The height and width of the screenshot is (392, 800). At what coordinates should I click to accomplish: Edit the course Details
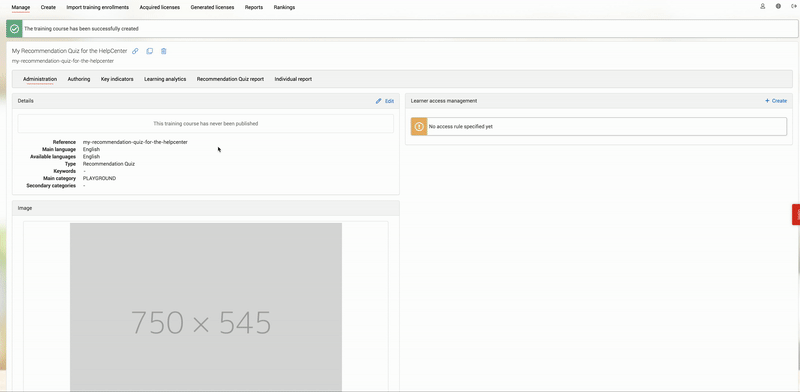tap(385, 101)
